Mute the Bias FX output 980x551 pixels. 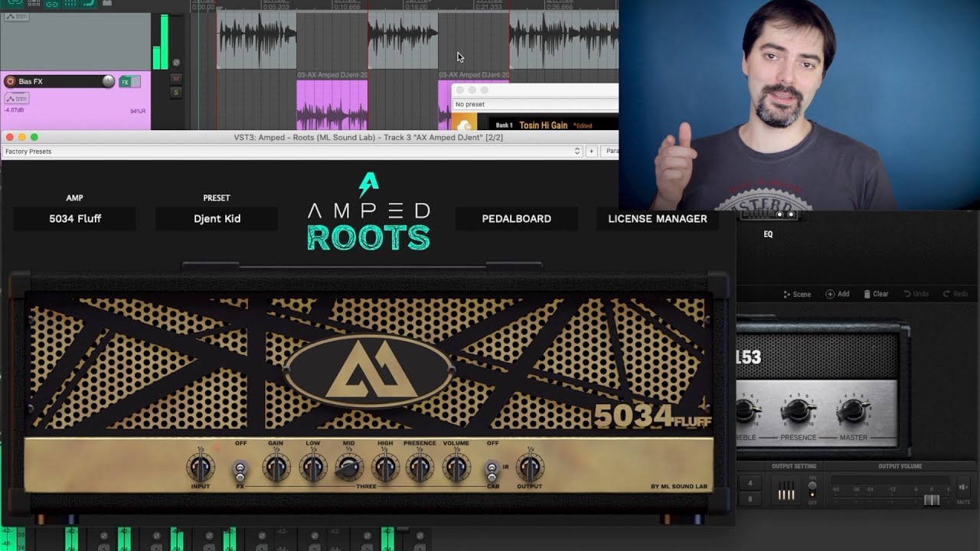click(963, 487)
